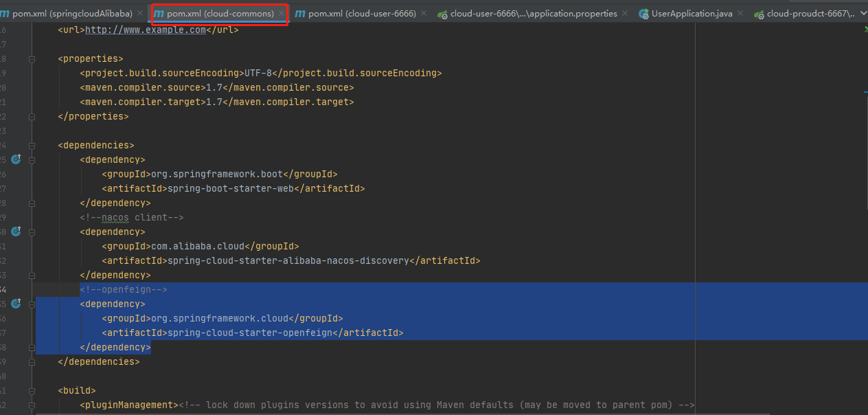868x415 pixels.
Task: Click the openfeign comment line
Action: (124, 289)
